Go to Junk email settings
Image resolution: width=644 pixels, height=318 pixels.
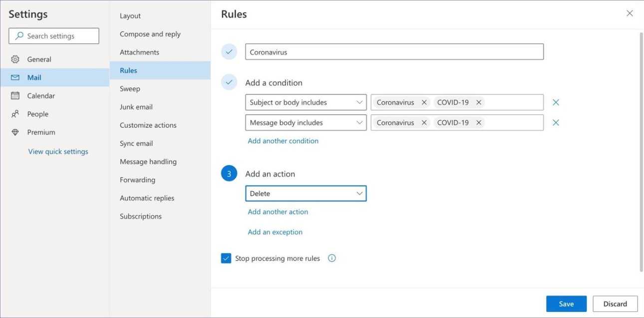136,107
